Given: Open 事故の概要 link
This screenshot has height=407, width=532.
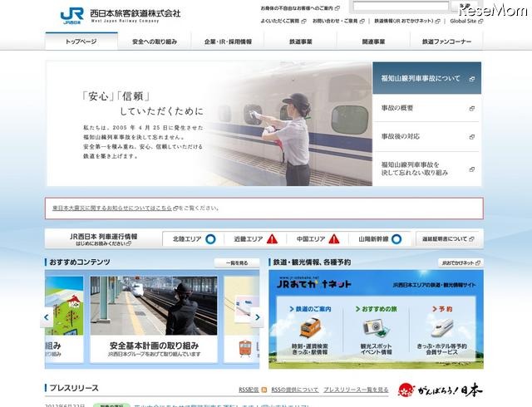Looking at the screenshot, I should [x=426, y=108].
